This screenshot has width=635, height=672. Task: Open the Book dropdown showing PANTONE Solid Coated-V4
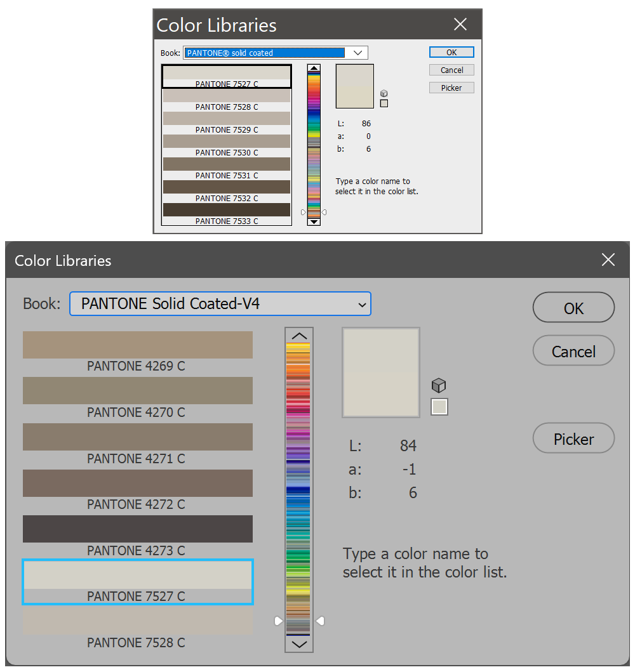pyautogui.click(x=220, y=304)
